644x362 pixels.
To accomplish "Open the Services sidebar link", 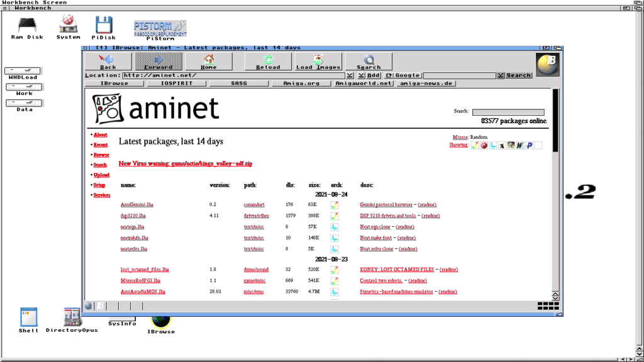I will click(x=102, y=195).
